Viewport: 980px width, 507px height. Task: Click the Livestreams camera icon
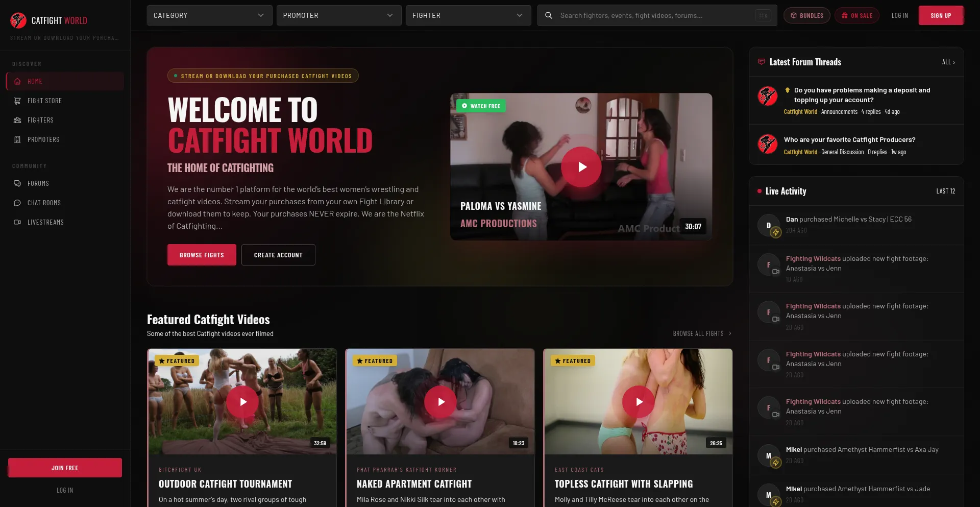pyautogui.click(x=17, y=222)
